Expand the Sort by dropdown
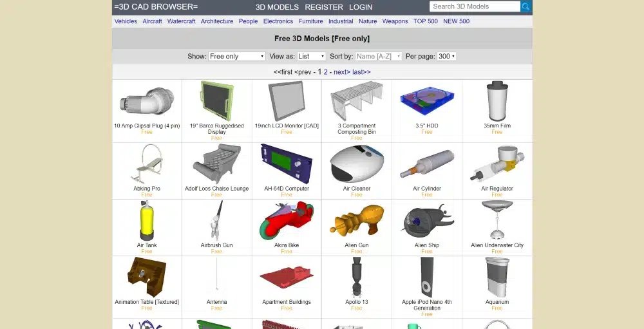The width and height of the screenshot is (644, 329). [378, 56]
